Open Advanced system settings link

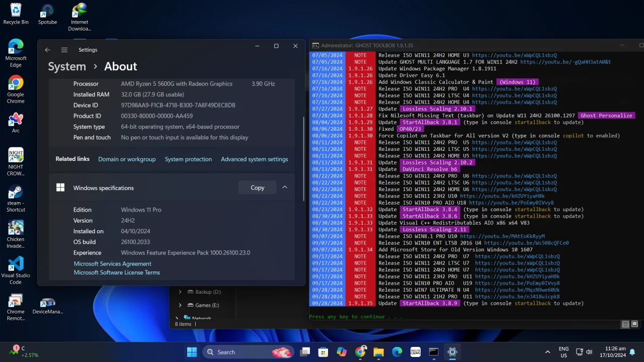pyautogui.click(x=255, y=159)
